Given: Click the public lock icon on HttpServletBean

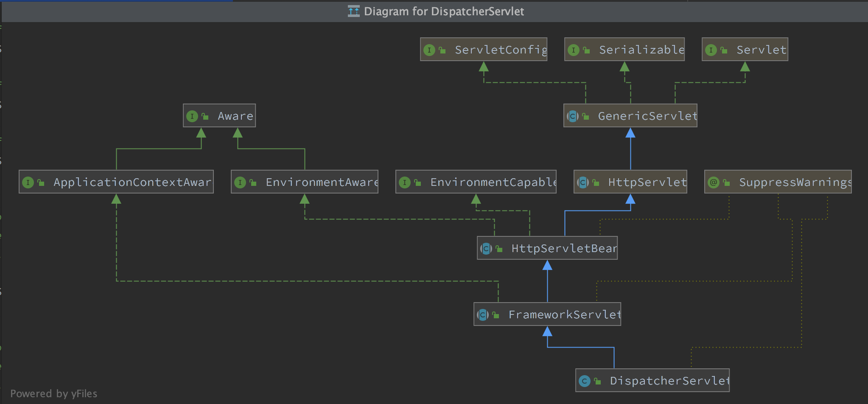Looking at the screenshot, I should [499, 249].
